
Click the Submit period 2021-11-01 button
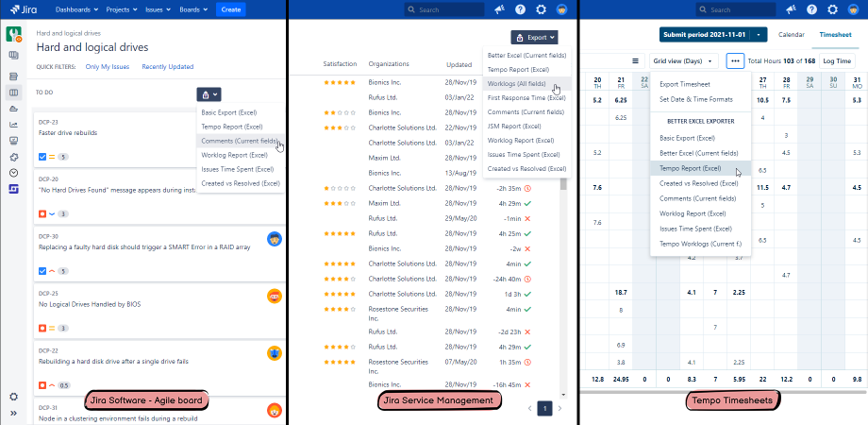tap(705, 34)
